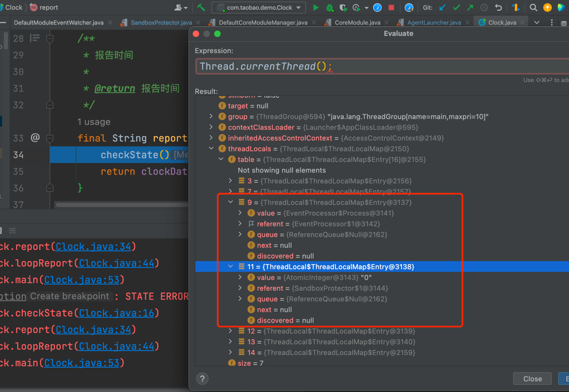Click the Git rollback undo icon
The height and width of the screenshot is (392, 569).
[498, 8]
